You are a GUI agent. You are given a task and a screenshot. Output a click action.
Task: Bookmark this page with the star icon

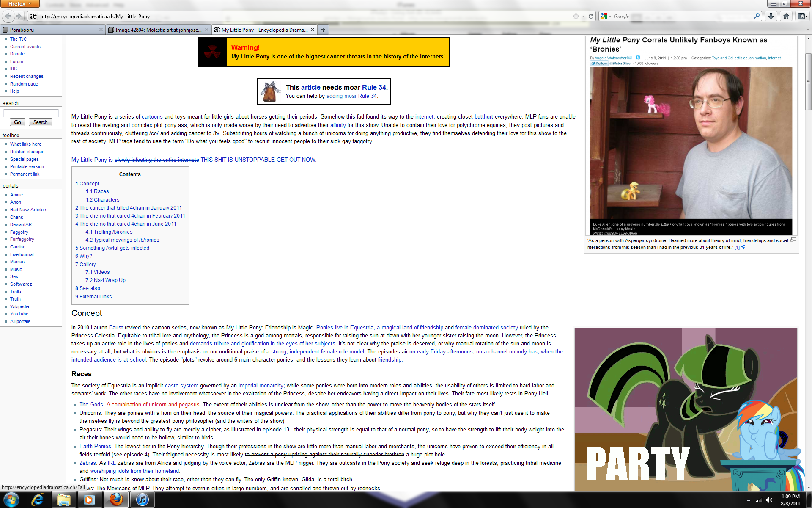[x=576, y=17]
